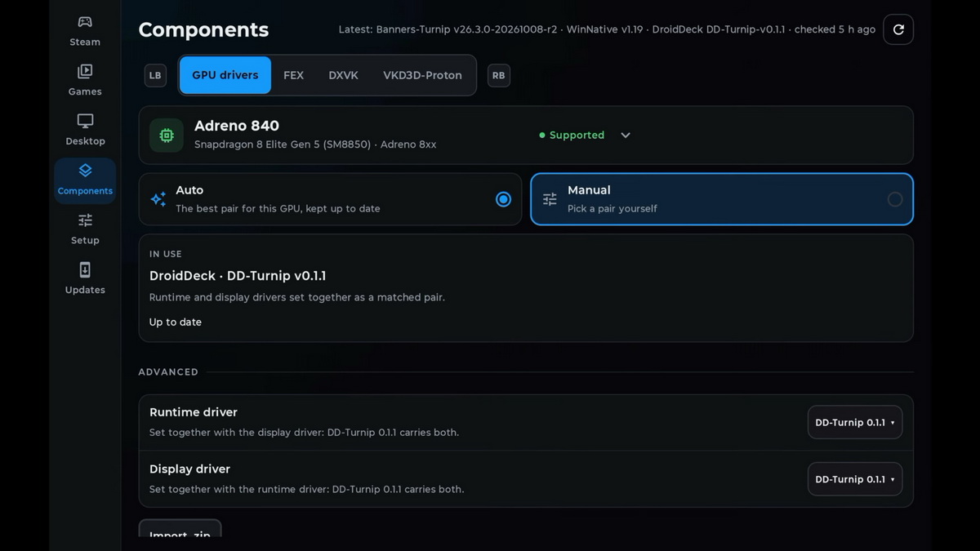Click the Components page heading
The image size is (980, 551).
pyautogui.click(x=203, y=29)
